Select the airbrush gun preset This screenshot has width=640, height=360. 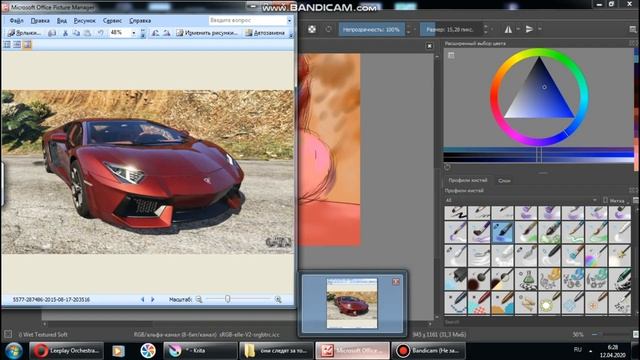[x=456, y=279]
